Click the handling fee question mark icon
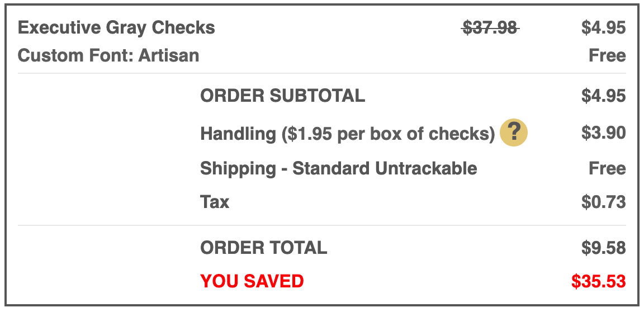The width and height of the screenshot is (644, 312). pyautogui.click(x=513, y=133)
